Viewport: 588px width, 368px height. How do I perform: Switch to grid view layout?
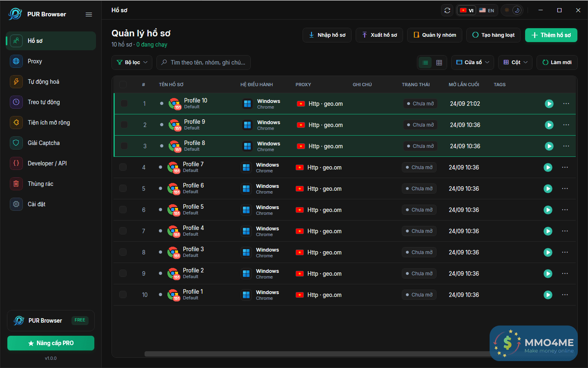[439, 62]
